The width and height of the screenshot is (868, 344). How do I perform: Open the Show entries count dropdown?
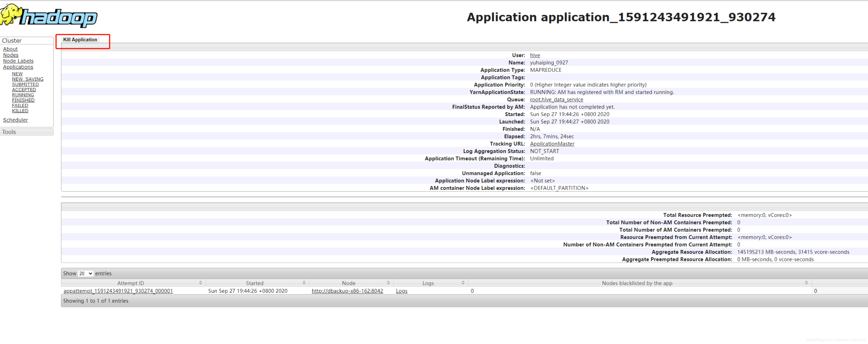pos(86,273)
